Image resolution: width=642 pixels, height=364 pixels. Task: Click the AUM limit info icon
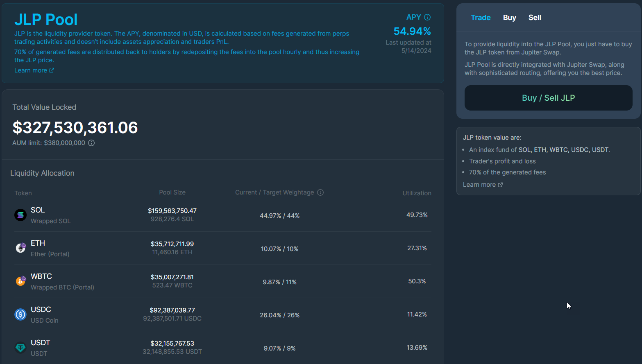pos(91,143)
